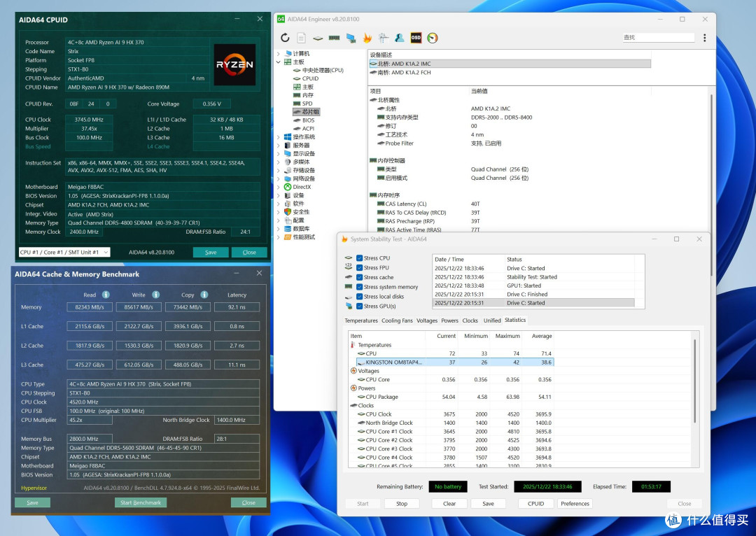This screenshot has height=536, width=756.
Task: Toggle the Stress GPU(s) checkbox
Action: [359, 306]
